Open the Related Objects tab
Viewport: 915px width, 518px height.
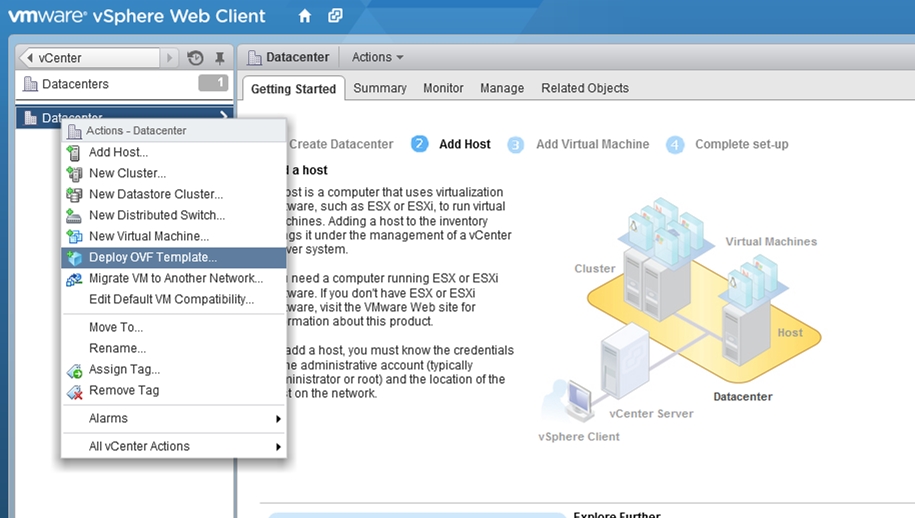585,88
